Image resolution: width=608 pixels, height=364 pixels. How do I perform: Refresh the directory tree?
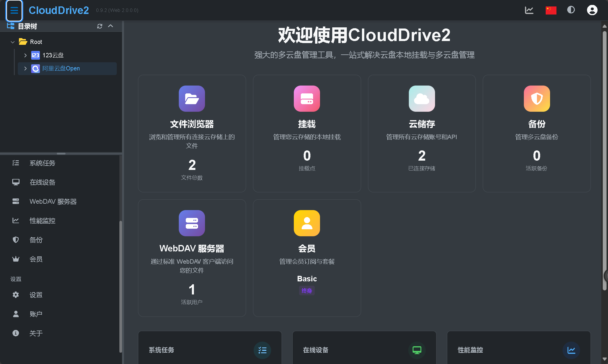[100, 26]
